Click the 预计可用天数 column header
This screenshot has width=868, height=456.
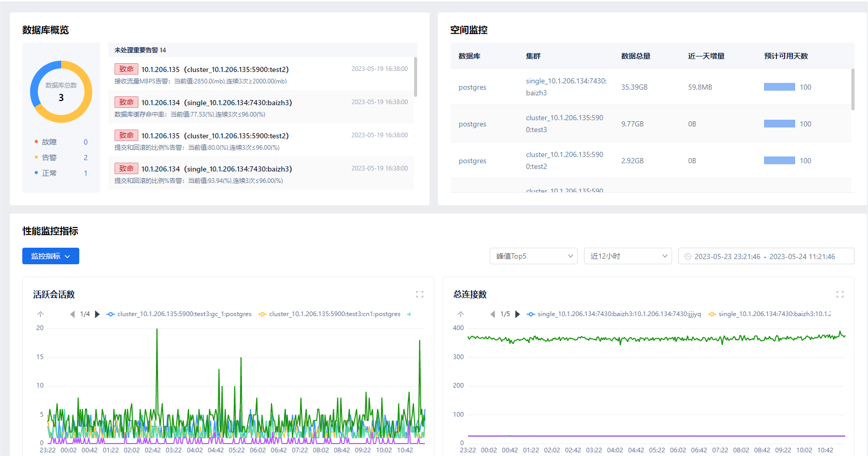click(786, 56)
